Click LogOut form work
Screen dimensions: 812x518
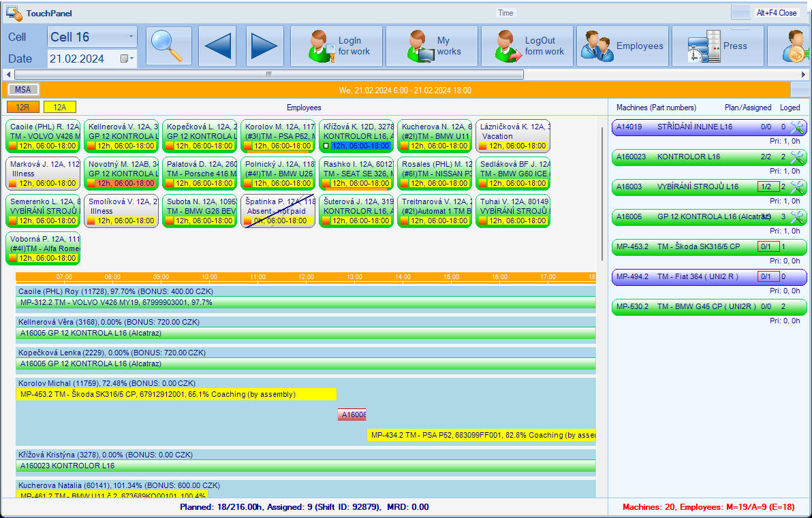click(527, 46)
